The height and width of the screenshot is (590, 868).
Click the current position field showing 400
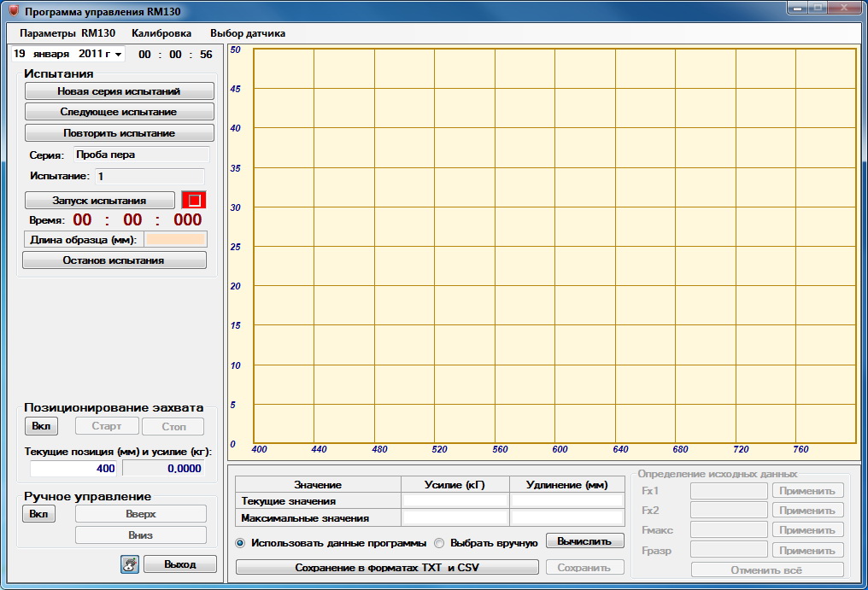tap(75, 468)
